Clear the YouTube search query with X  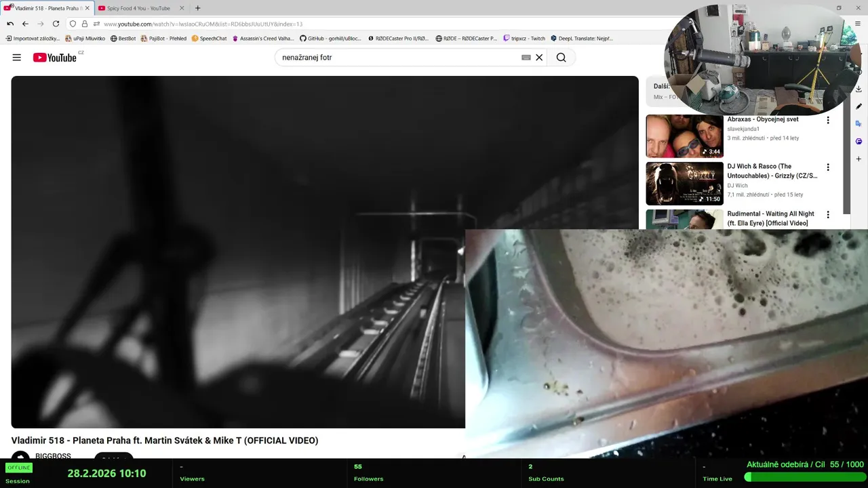coord(539,58)
